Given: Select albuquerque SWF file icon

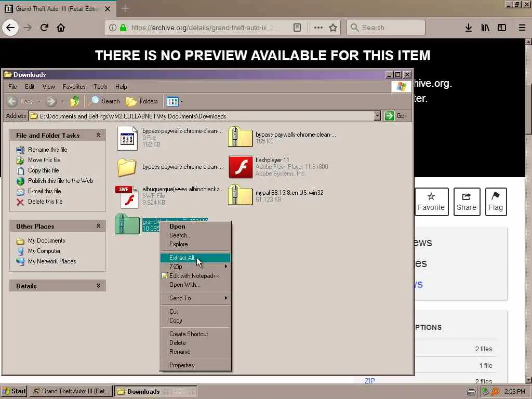Looking at the screenshot, I should [127, 196].
